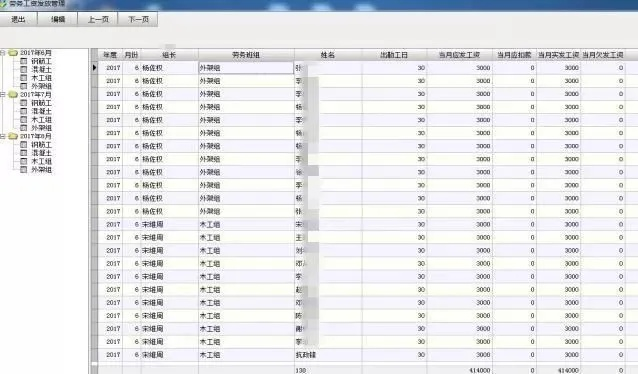Go to next page with 下一页
The height and width of the screenshot is (374, 638).
138,19
